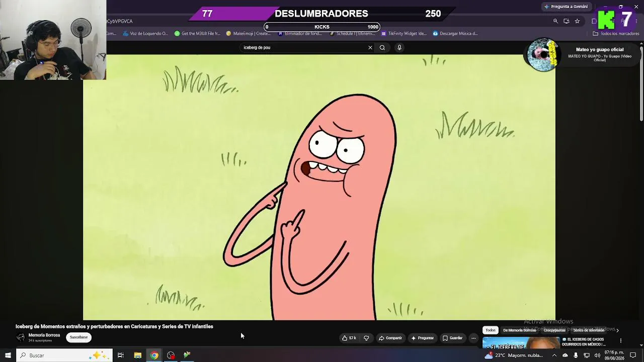Click the install app icon in address bar

click(567, 21)
